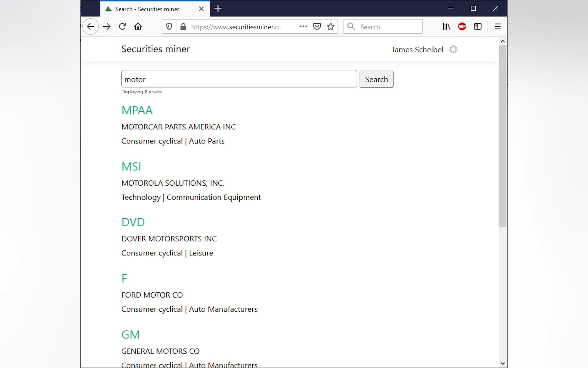Open the Firefox hamburger menu

point(497,26)
